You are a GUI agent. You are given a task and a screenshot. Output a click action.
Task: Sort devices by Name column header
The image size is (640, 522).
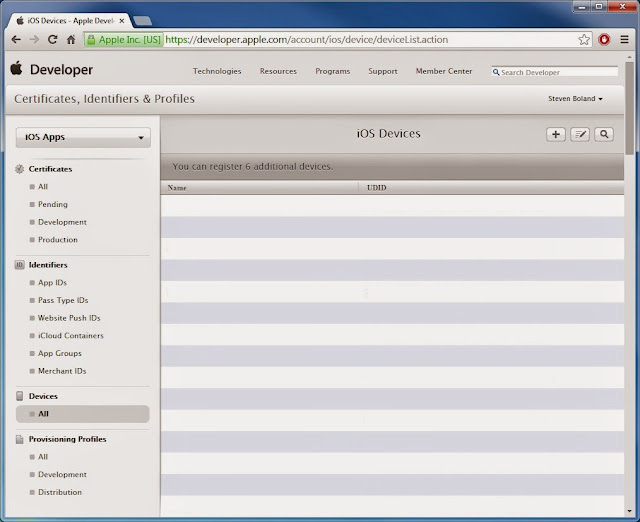tap(177, 188)
